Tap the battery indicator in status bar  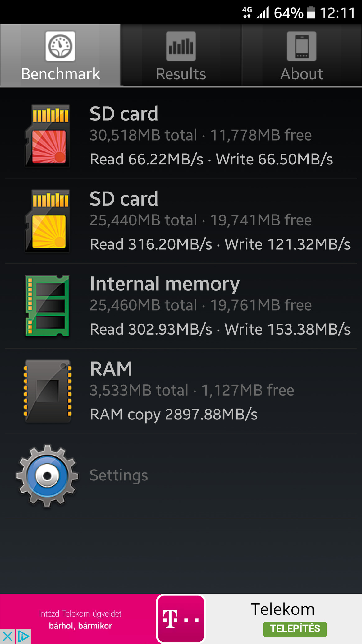click(311, 13)
